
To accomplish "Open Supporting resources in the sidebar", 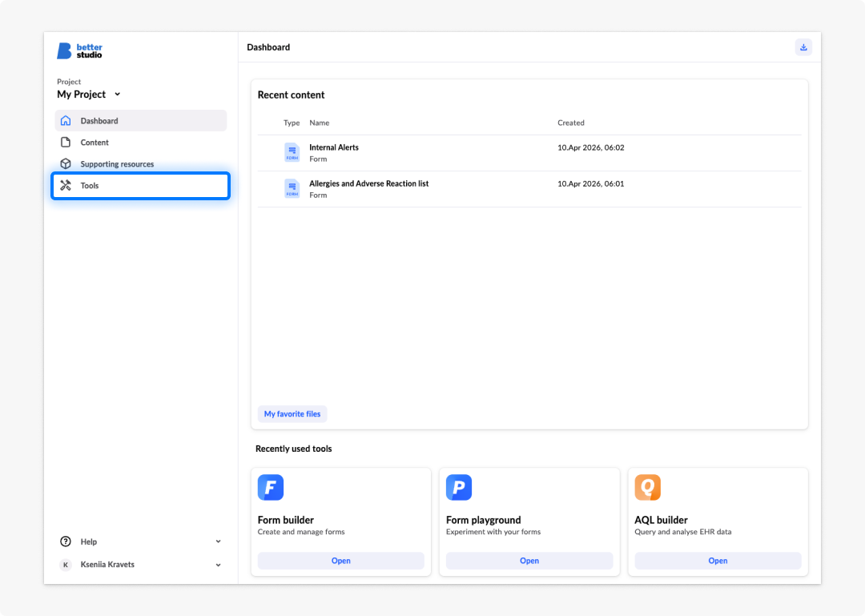I will pos(141,164).
